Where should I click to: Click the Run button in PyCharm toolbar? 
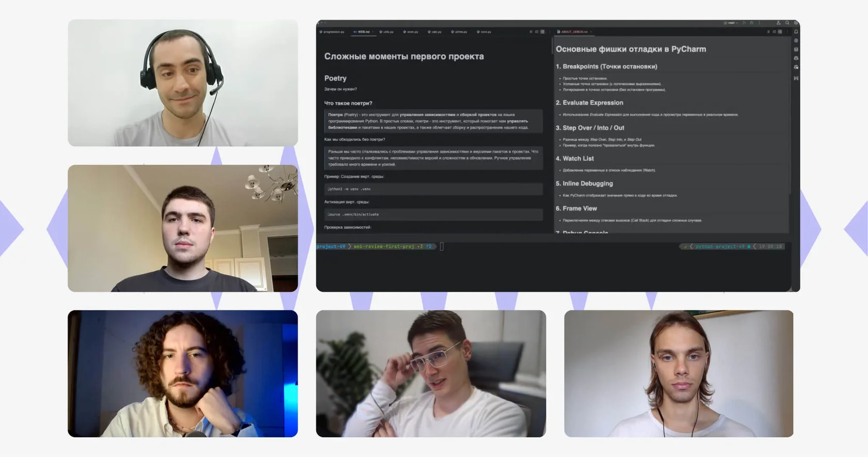744,23
